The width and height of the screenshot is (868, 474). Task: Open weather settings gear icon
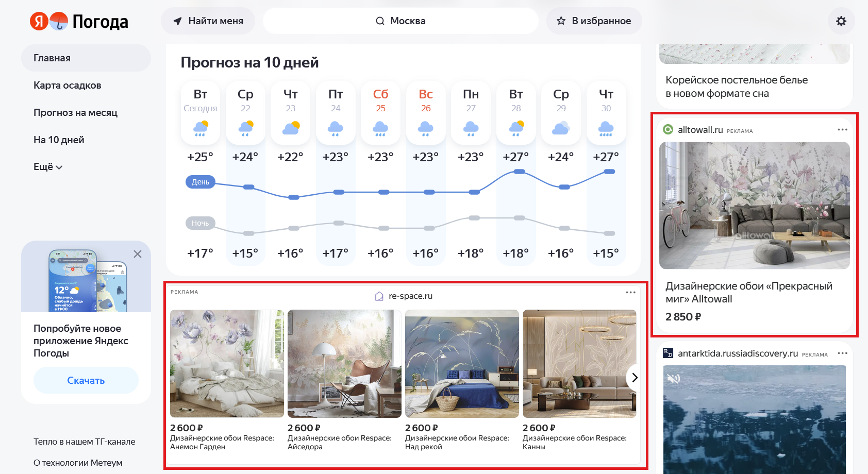click(x=841, y=21)
